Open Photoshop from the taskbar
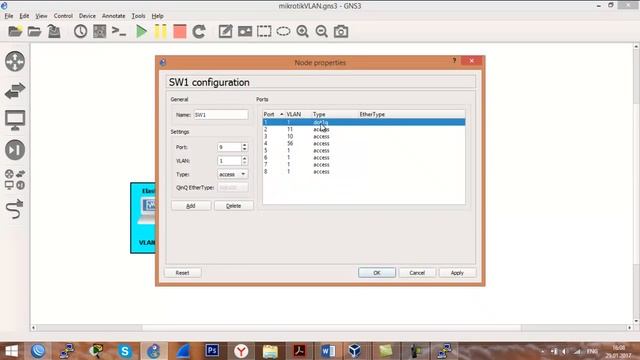The image size is (640, 360). tap(212, 351)
